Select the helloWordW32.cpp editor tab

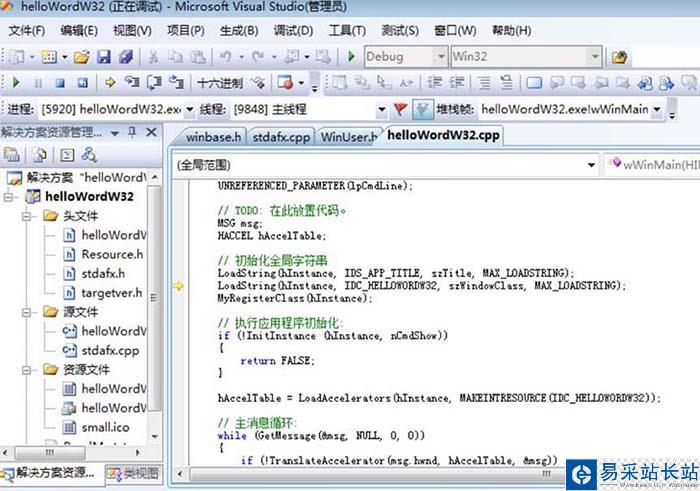tap(443, 135)
